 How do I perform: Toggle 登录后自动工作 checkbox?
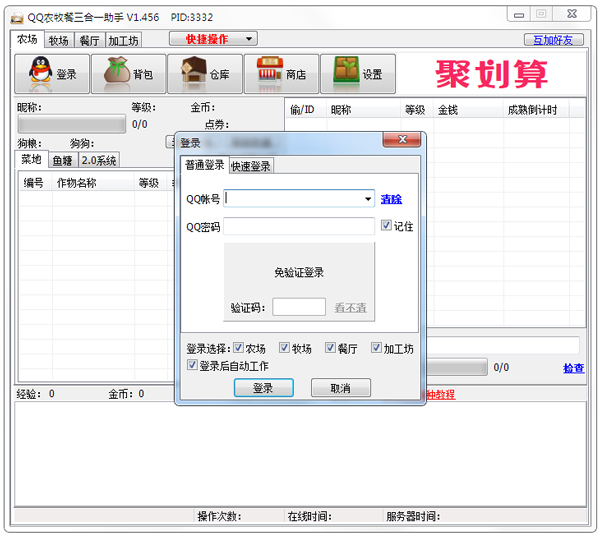pos(192,365)
